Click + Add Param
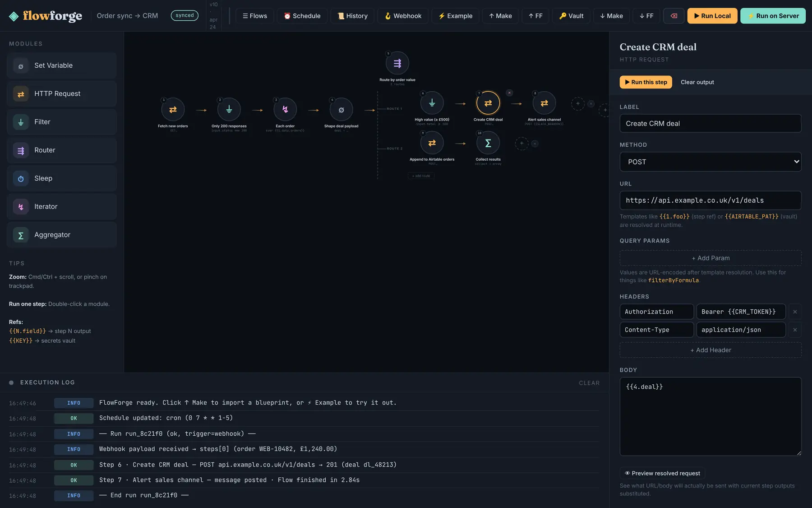This screenshot has height=508, width=812. click(710, 258)
